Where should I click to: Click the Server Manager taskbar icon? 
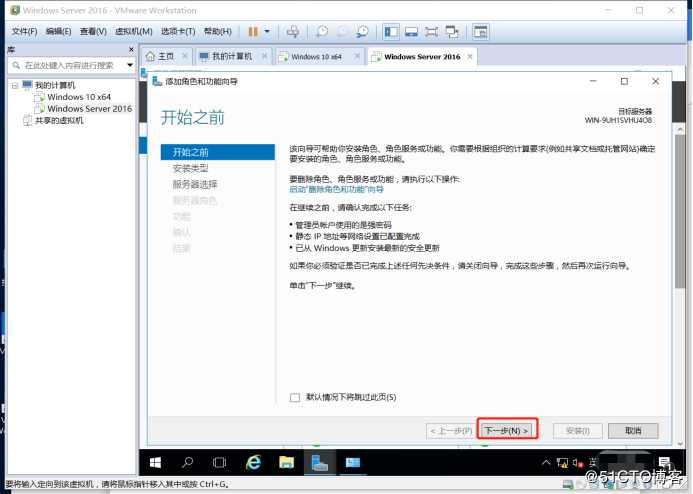[x=320, y=463]
